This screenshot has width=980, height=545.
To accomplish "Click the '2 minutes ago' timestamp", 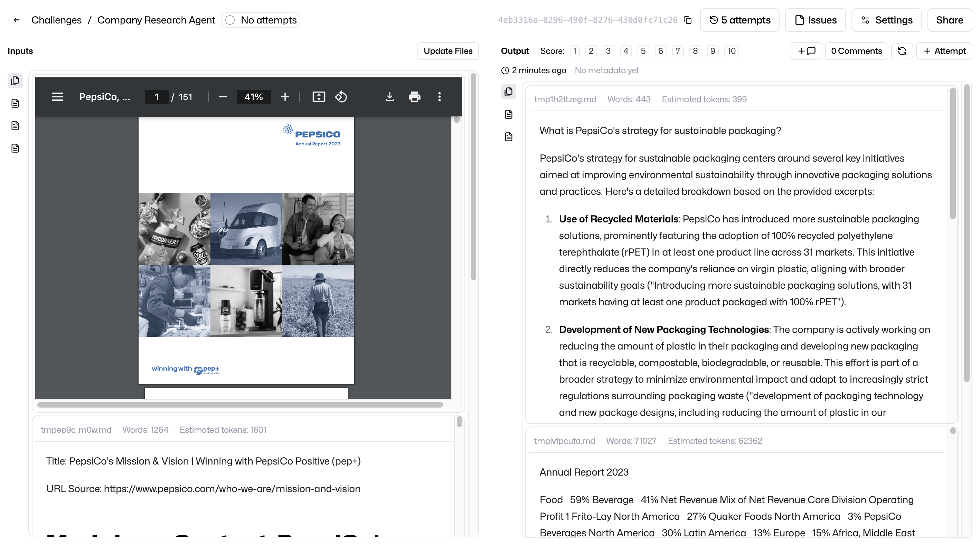I will (x=539, y=70).
